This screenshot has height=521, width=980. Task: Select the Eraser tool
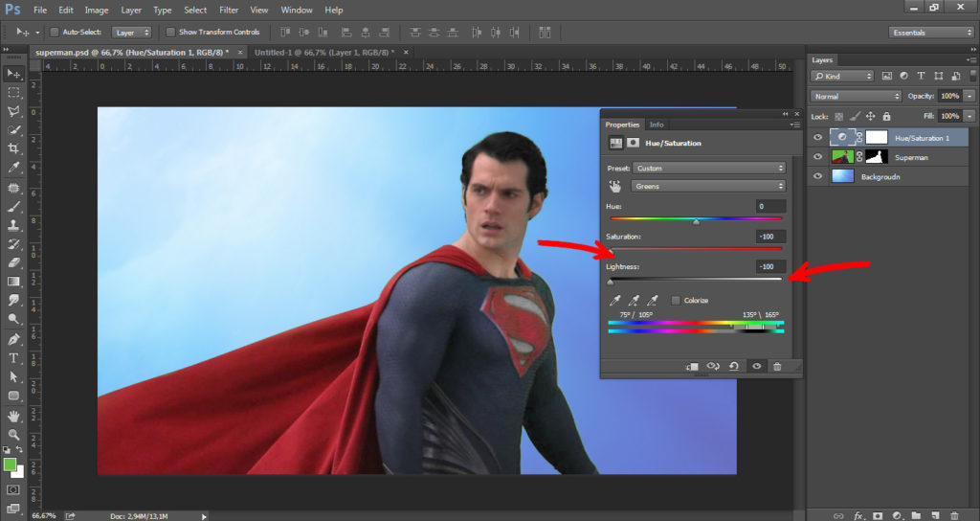click(x=13, y=262)
